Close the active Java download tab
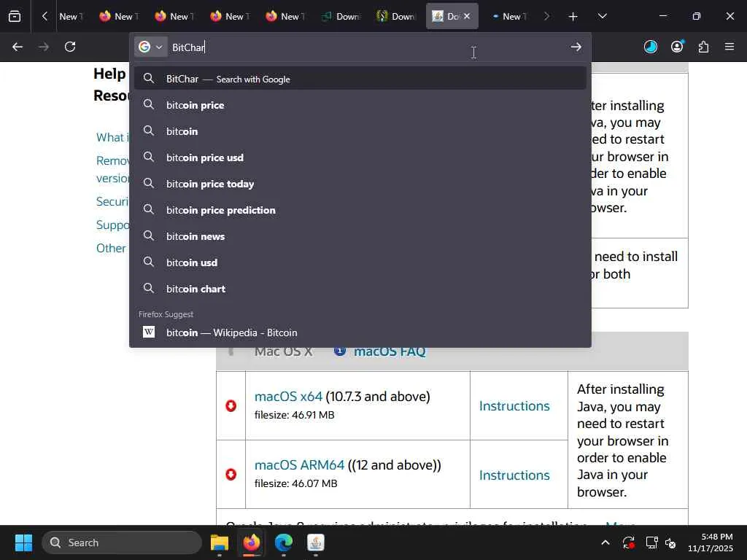Image resolution: width=747 pixels, height=560 pixels. 467,16
